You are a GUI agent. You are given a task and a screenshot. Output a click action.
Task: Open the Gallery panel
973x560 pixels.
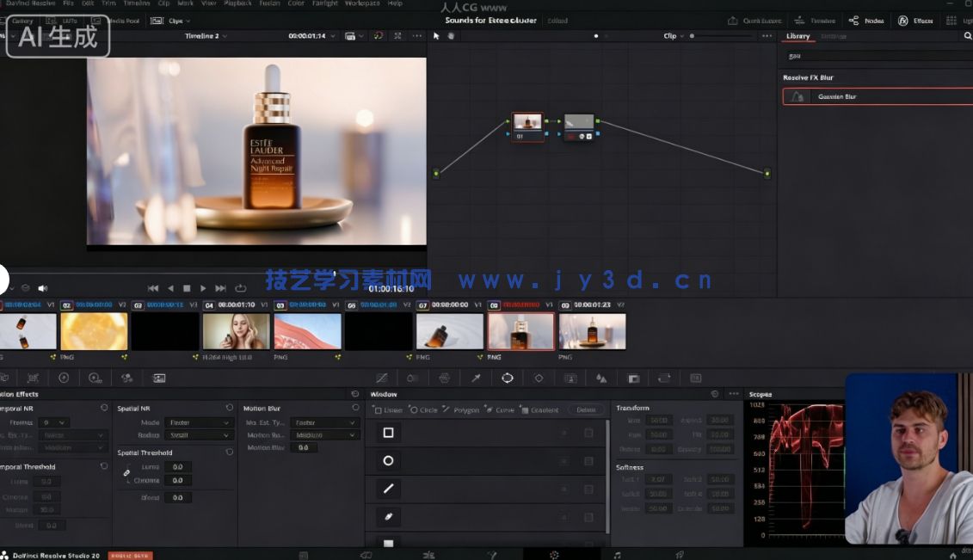point(22,20)
